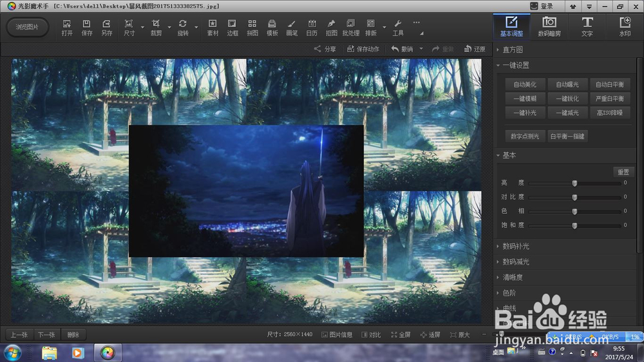Toggle the 对比 (Compare) view
Screen dimensions: 644x362
(371, 335)
